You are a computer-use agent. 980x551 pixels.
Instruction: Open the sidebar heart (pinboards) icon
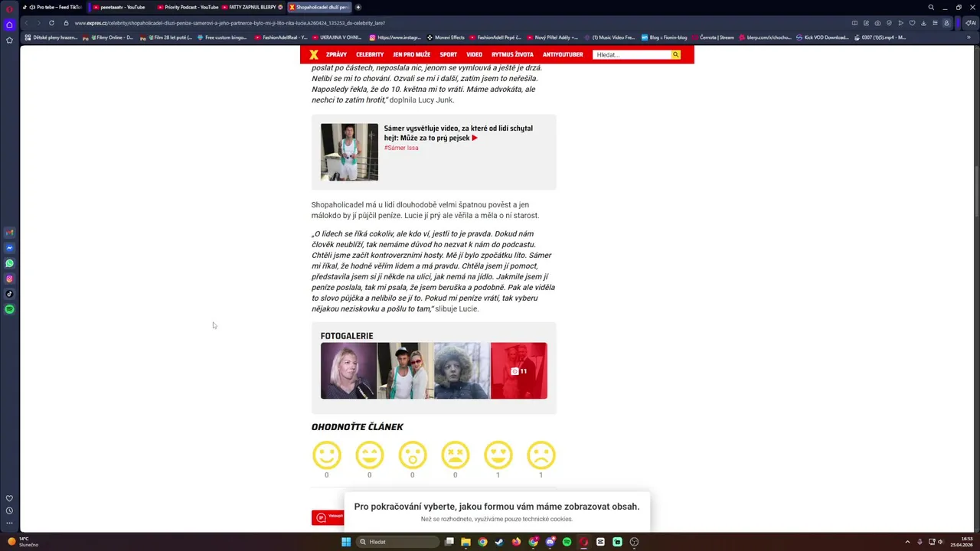(9, 498)
